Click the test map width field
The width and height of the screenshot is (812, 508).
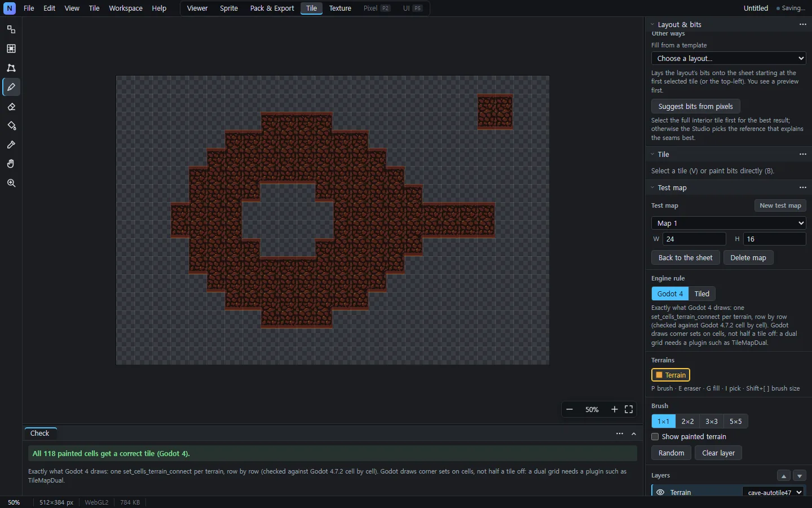click(694, 239)
